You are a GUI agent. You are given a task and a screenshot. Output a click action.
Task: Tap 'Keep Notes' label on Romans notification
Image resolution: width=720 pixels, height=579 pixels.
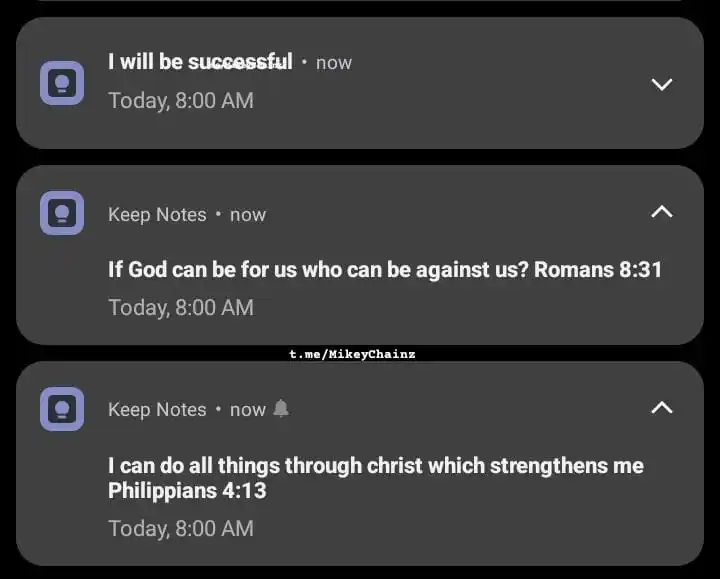(157, 215)
